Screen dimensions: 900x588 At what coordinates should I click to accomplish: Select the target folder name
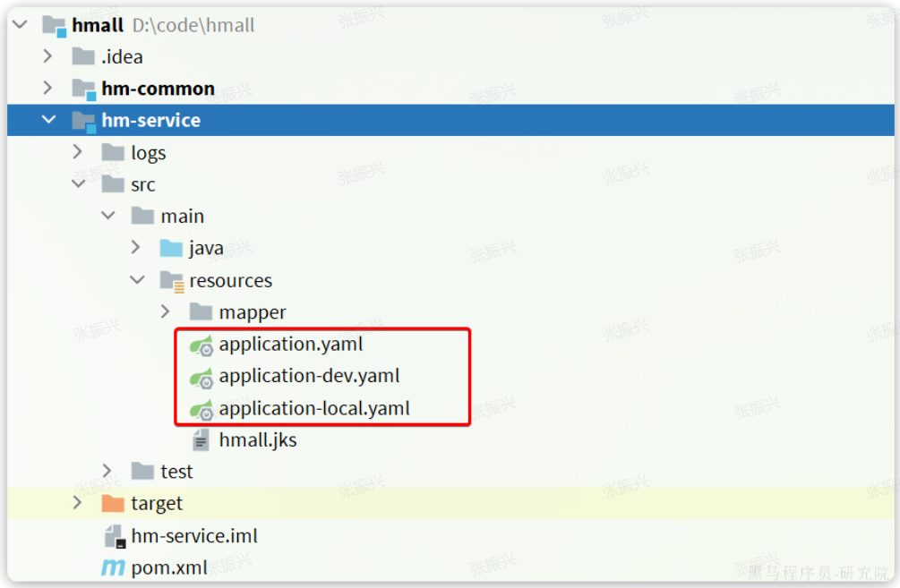[x=157, y=504]
